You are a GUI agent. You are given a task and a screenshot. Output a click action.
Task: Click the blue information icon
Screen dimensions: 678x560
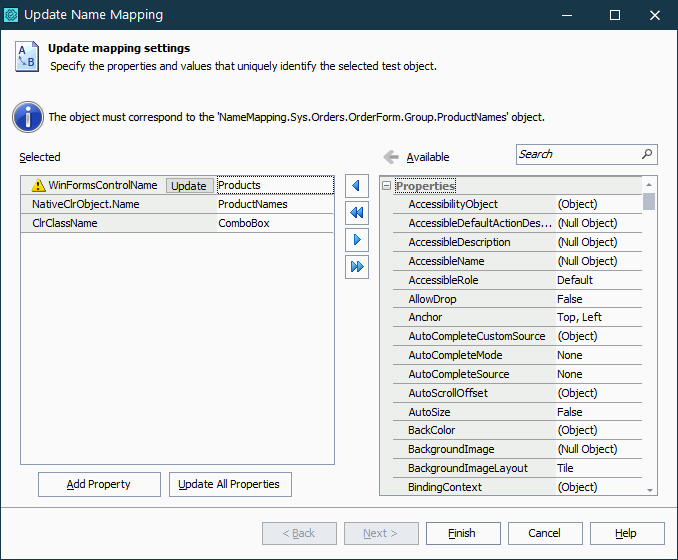pyautogui.click(x=27, y=117)
